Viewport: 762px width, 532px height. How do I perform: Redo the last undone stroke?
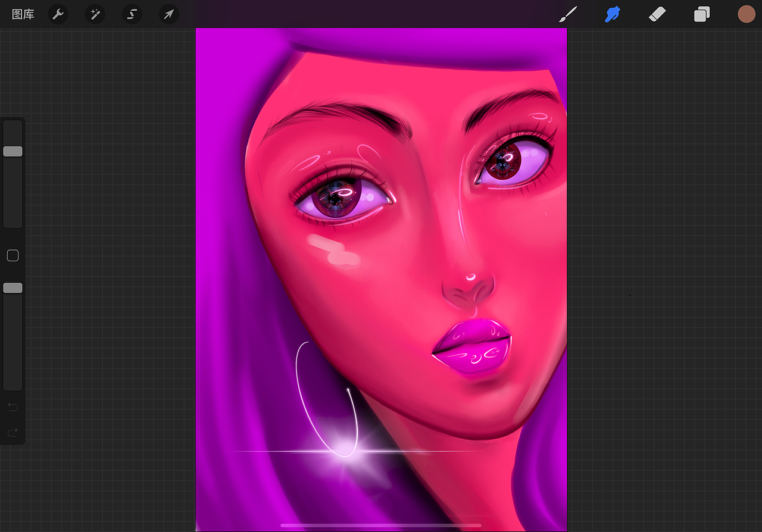click(x=13, y=433)
